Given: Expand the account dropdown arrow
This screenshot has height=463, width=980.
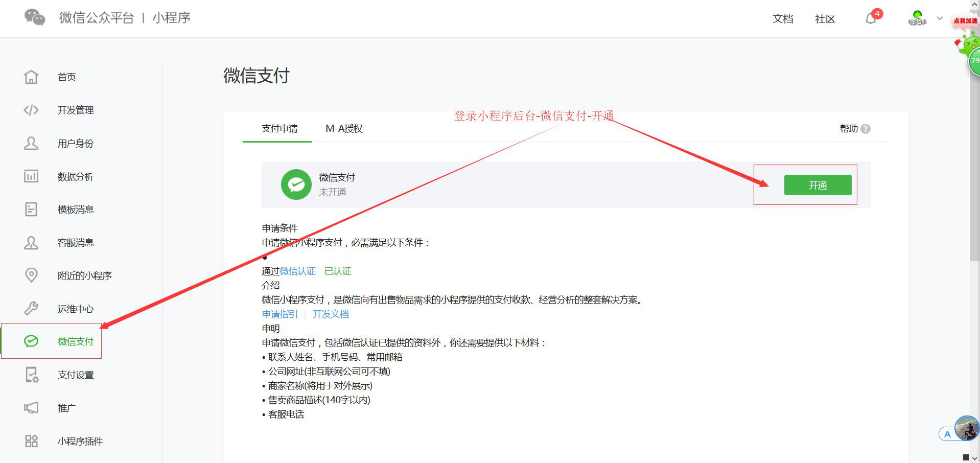Looking at the screenshot, I should 940,18.
